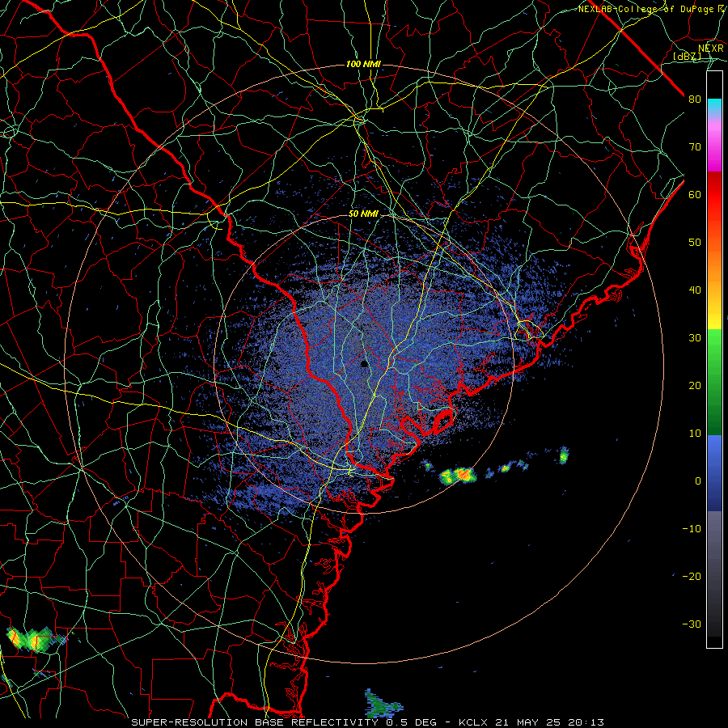The image size is (728, 728).
Task: Click the green segment of color bar
Action: click(714, 382)
